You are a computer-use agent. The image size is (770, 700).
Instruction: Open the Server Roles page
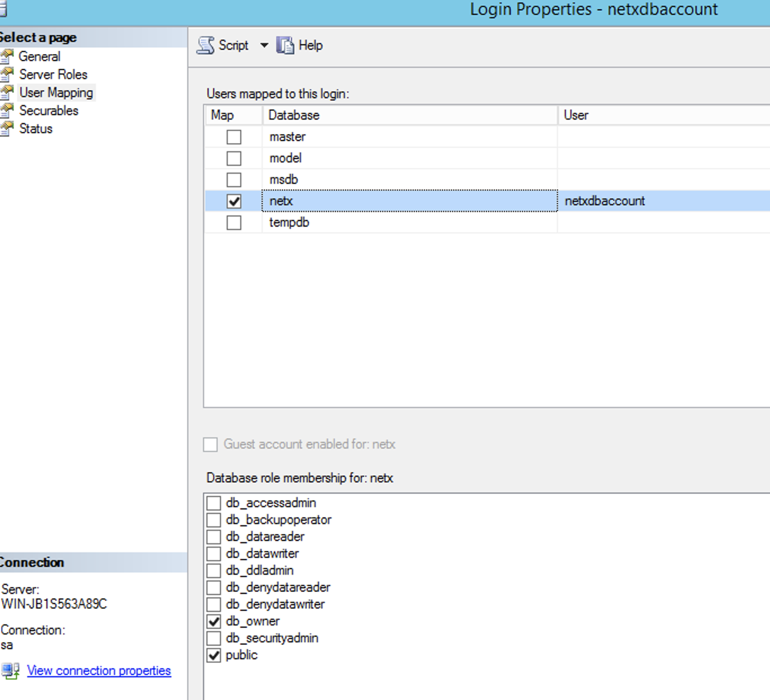[x=53, y=74]
